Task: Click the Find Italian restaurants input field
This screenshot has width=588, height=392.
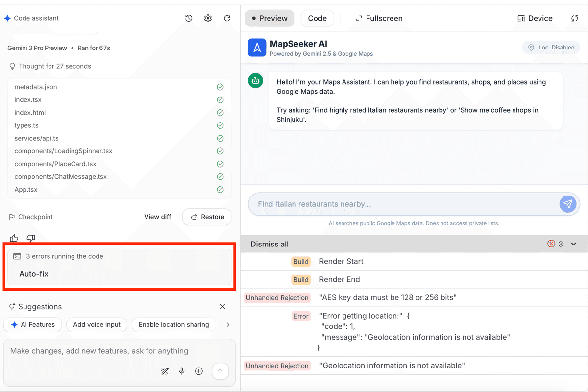Action: point(402,204)
